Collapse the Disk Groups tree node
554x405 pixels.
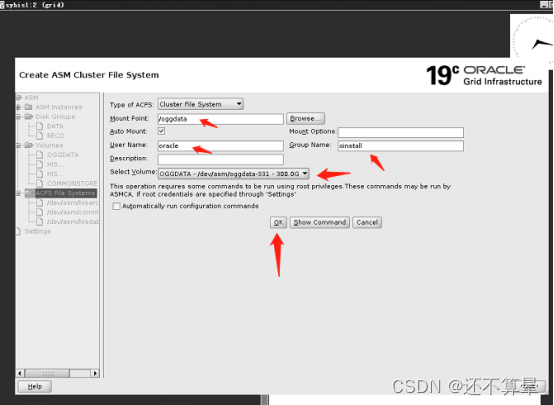[18, 117]
